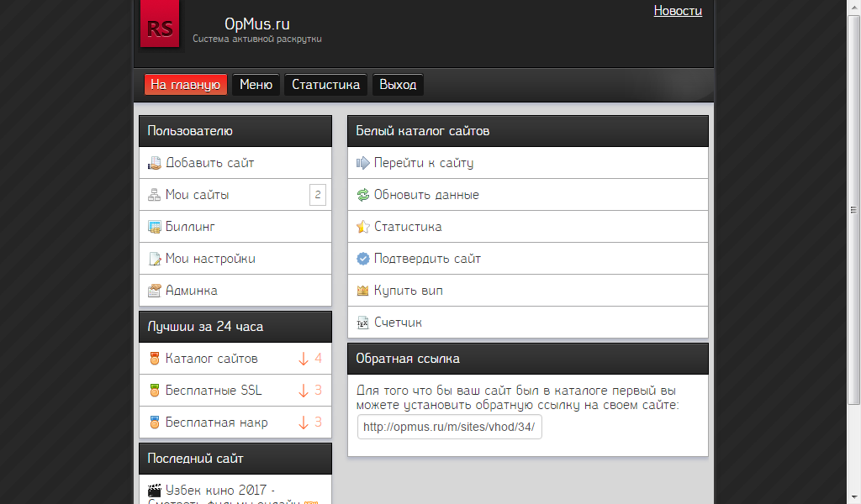
Task: Click the admin icon beside Админка
Action: pyautogui.click(x=154, y=291)
